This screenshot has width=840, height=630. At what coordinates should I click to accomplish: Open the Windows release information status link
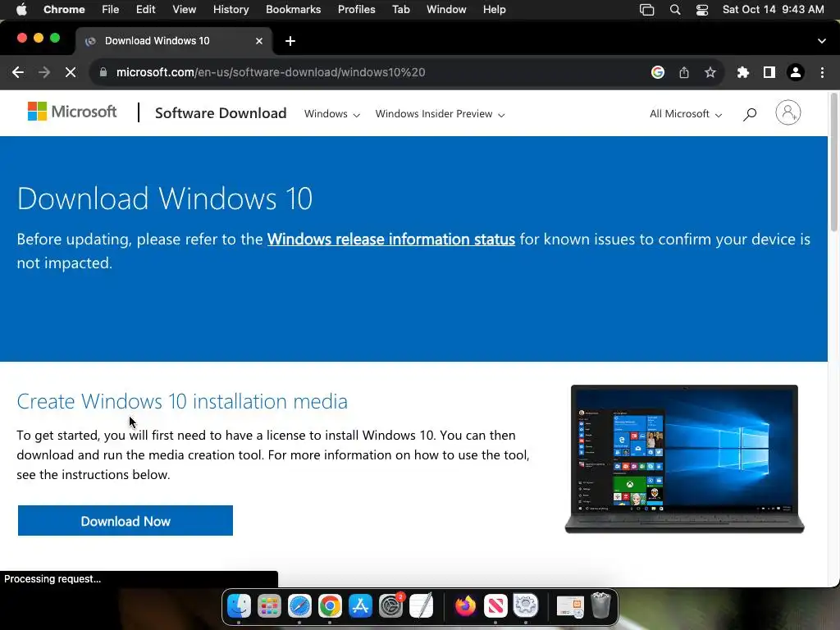coord(391,239)
